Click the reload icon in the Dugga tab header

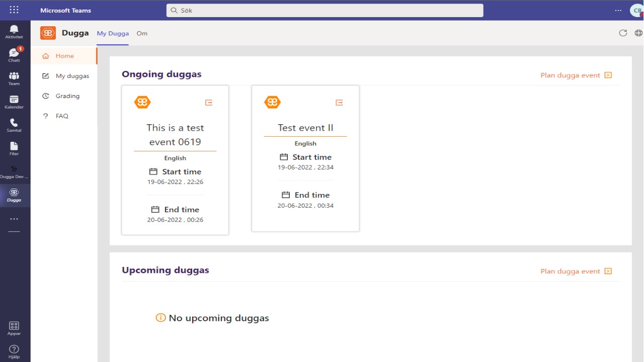[623, 33]
